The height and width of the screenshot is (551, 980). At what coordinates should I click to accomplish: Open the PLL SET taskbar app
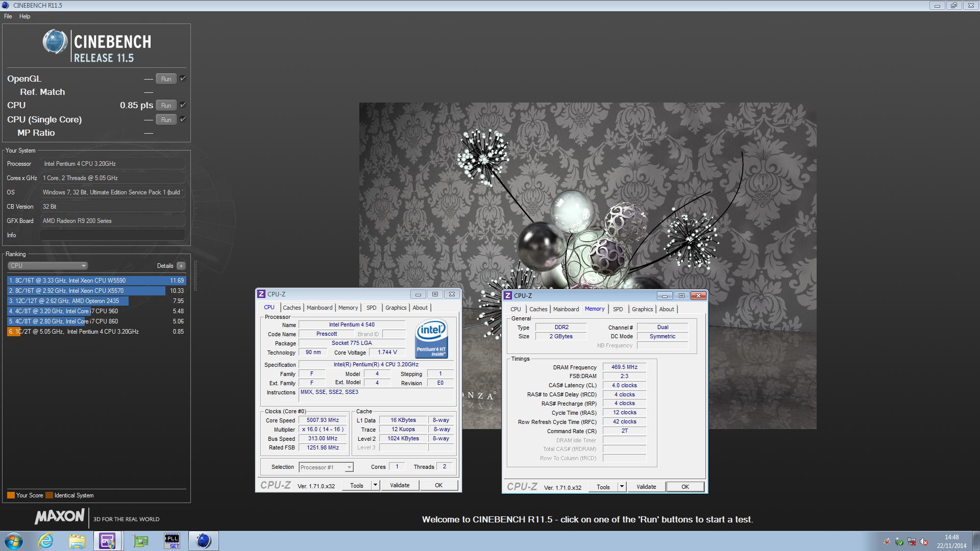(x=172, y=541)
